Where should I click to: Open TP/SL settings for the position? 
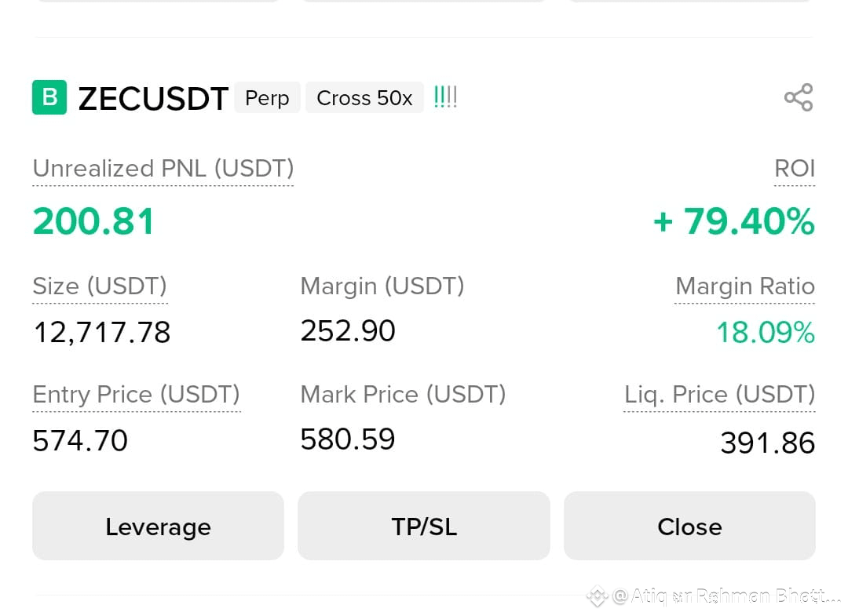click(424, 526)
